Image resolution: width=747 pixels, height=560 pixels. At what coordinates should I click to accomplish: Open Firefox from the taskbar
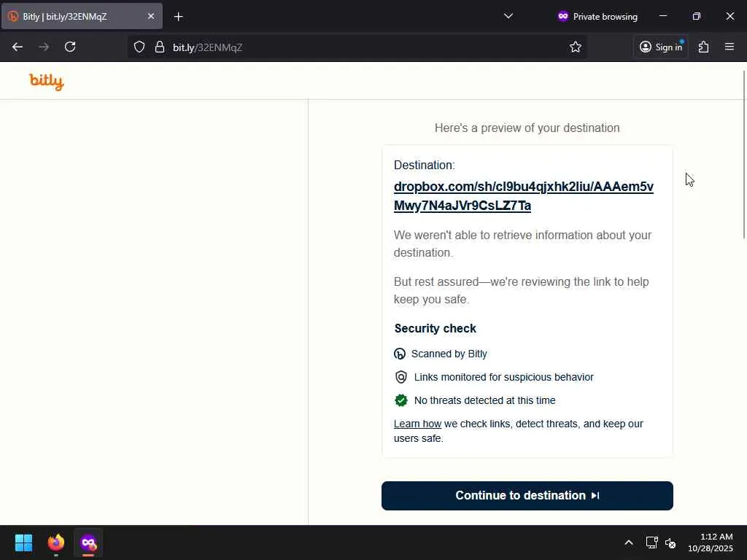[55, 542]
